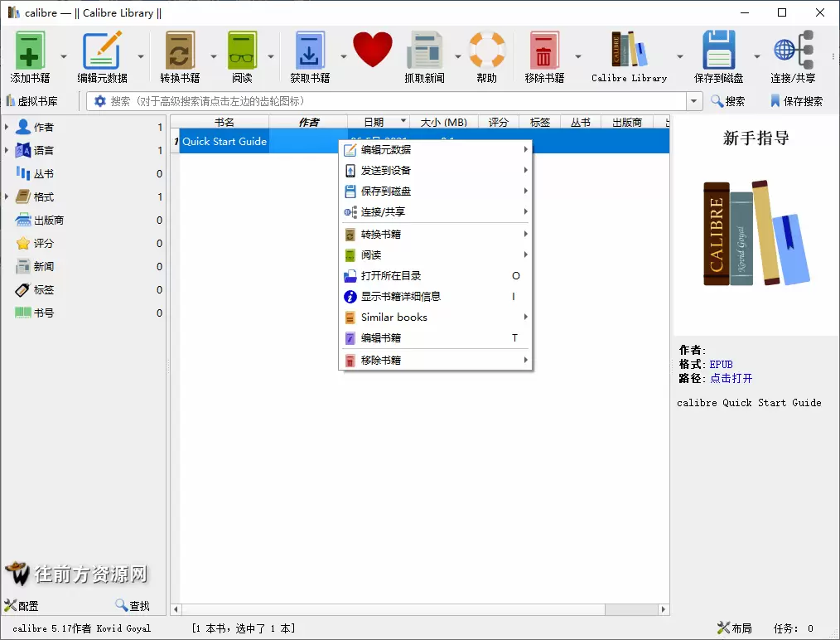Expand the 作者 tree node arrow
Screen dimensions: 840x640
[7, 127]
